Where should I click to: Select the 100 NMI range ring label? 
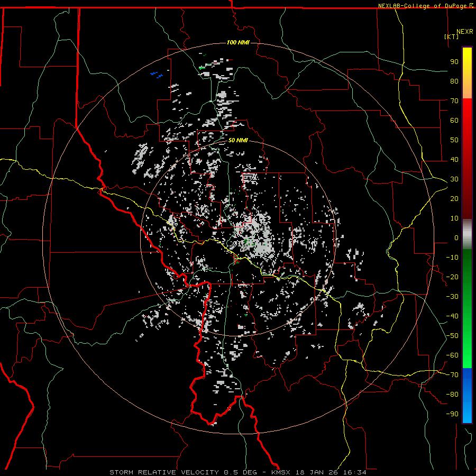pos(238,42)
